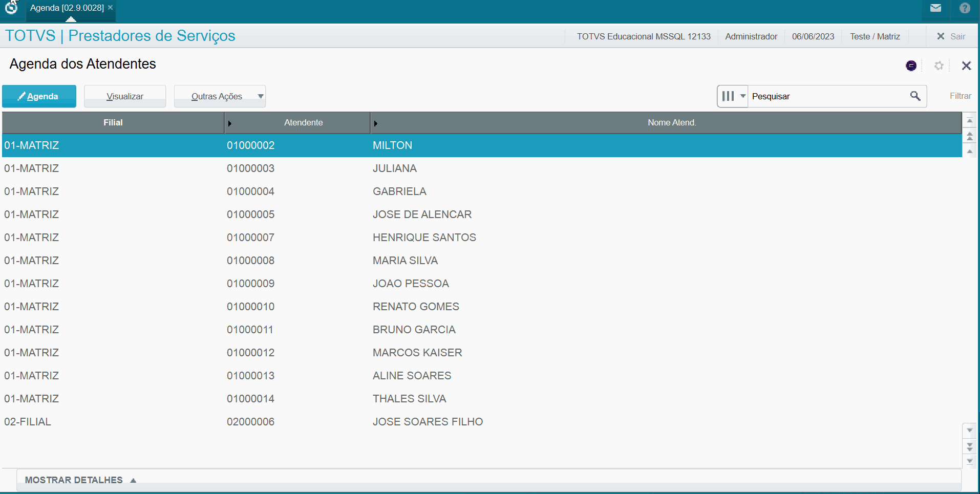This screenshot has width=980, height=494.
Task: Open the help question mark icon
Action: coord(965,8)
